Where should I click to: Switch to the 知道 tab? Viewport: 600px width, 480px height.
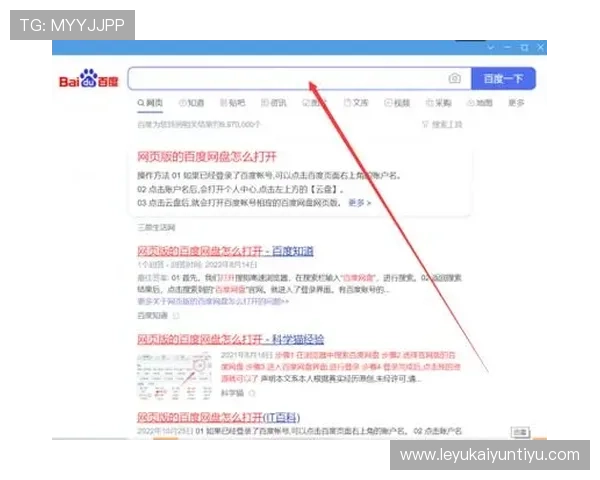click(x=192, y=103)
